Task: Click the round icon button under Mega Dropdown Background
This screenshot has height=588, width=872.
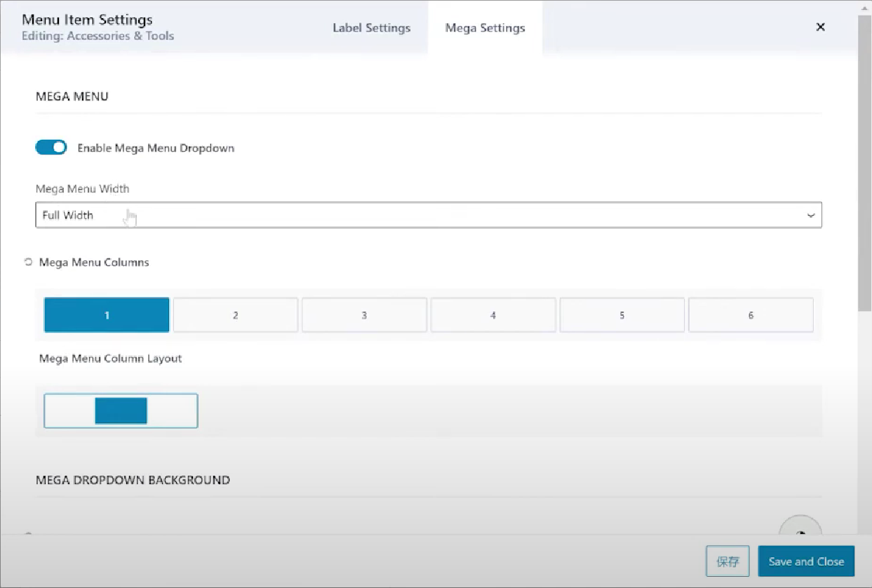Action: coord(800,530)
